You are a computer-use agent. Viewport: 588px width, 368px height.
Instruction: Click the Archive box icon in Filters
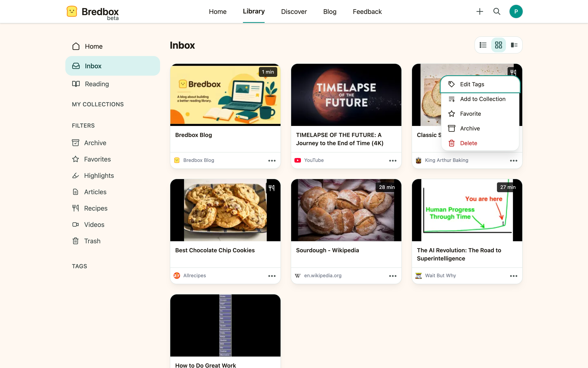pyautogui.click(x=76, y=143)
